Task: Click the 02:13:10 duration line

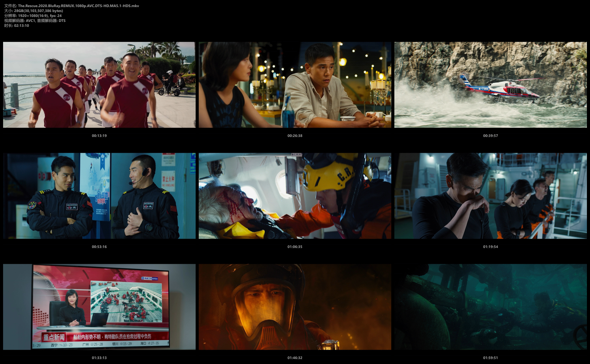Action: (x=17, y=26)
